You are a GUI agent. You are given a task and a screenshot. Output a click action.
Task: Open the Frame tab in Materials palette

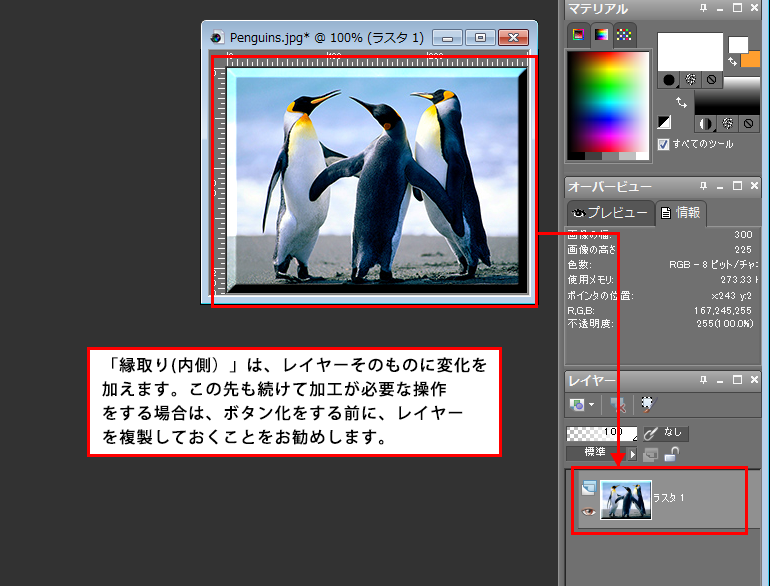tap(578, 35)
